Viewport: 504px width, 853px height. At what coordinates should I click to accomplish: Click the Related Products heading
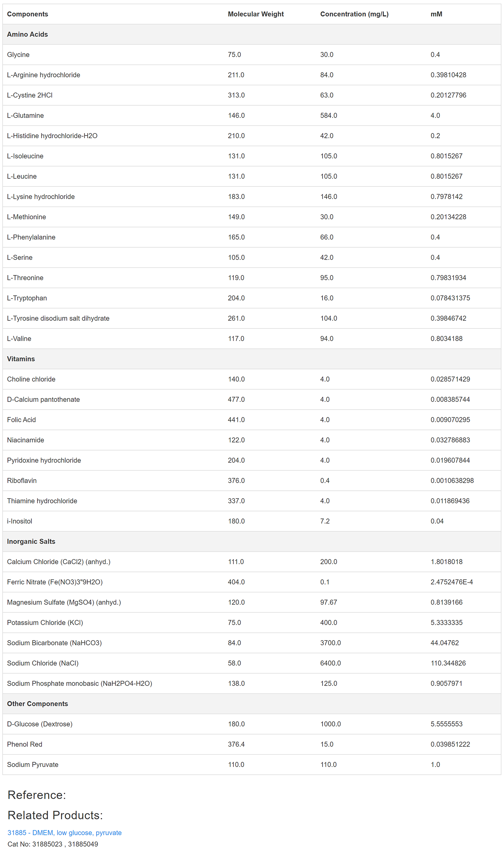click(55, 815)
